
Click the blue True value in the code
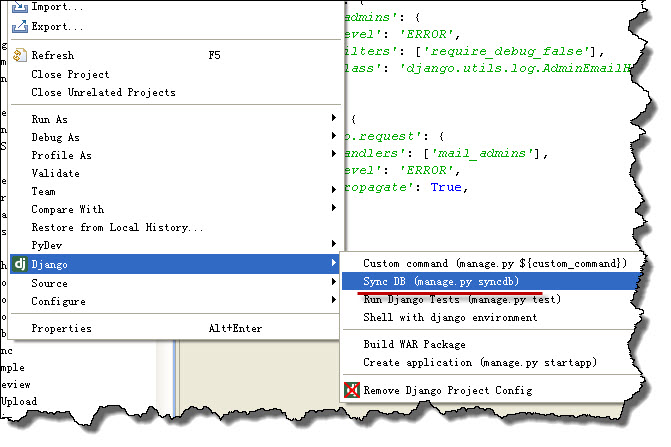point(446,187)
